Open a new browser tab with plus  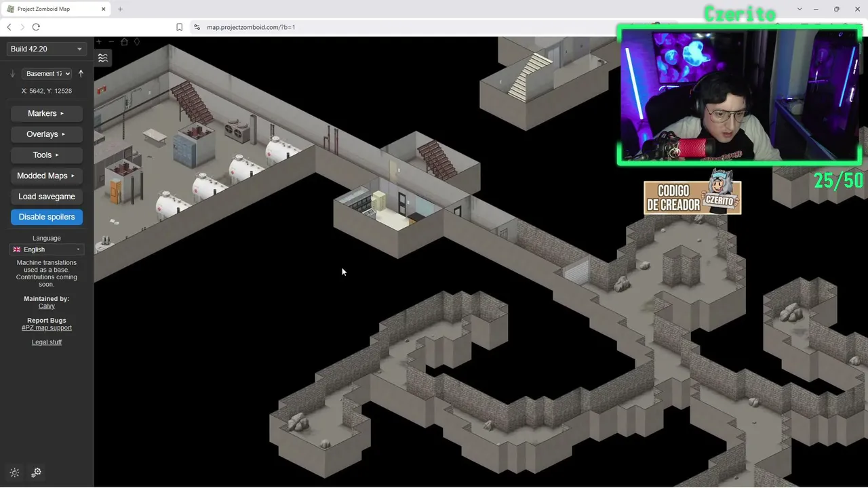(120, 9)
